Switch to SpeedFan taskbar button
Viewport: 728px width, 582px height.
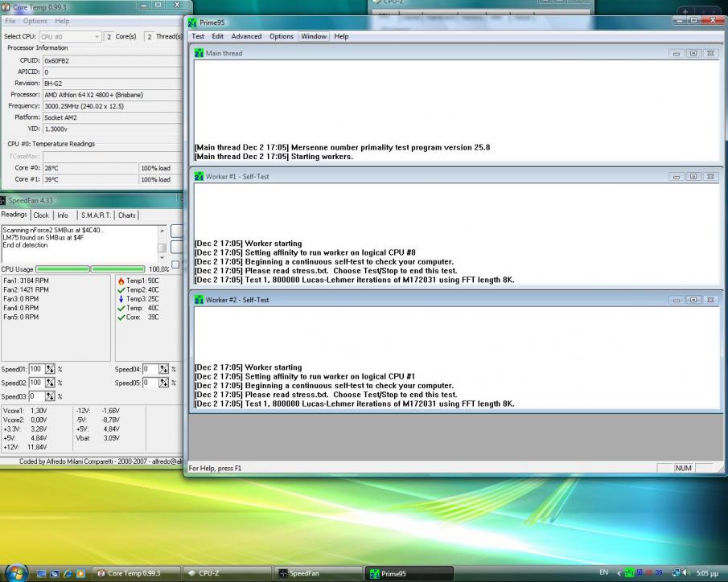(x=318, y=574)
